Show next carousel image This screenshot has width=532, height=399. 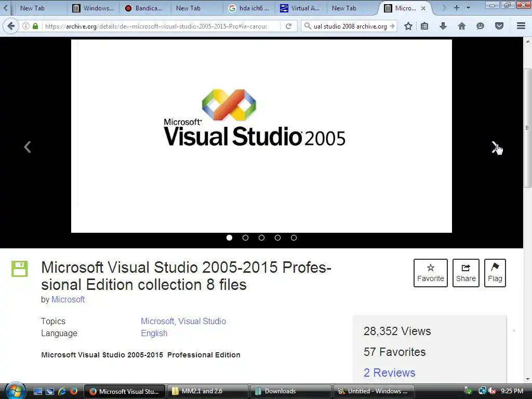[495, 147]
